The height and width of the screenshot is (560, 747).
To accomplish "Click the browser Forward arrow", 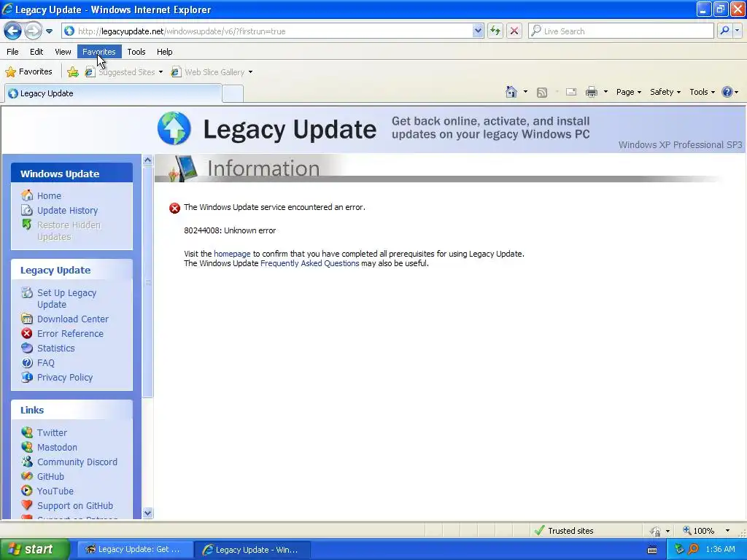I will (x=33, y=31).
